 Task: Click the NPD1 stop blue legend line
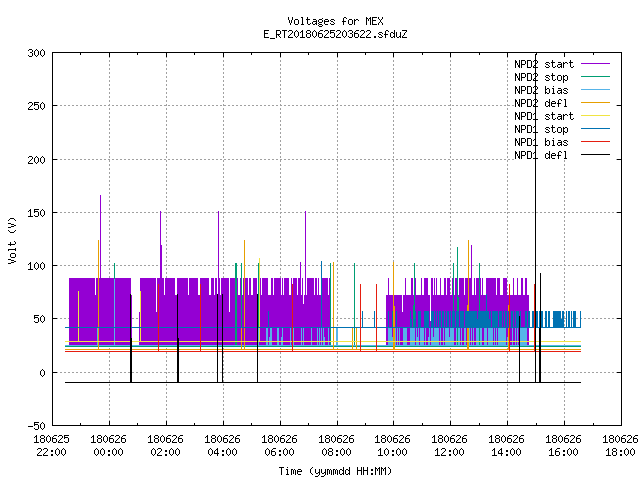pos(595,129)
